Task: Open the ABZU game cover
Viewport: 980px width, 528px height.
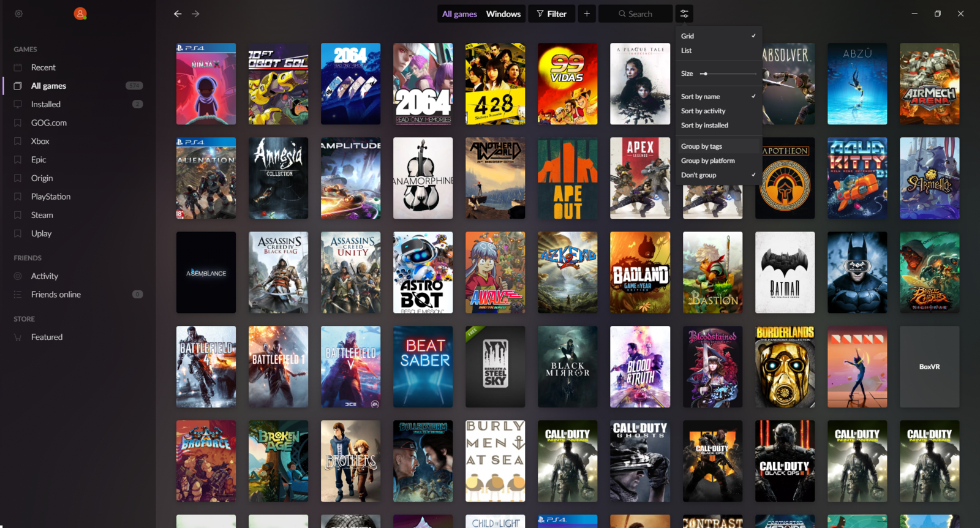Action: [x=857, y=84]
